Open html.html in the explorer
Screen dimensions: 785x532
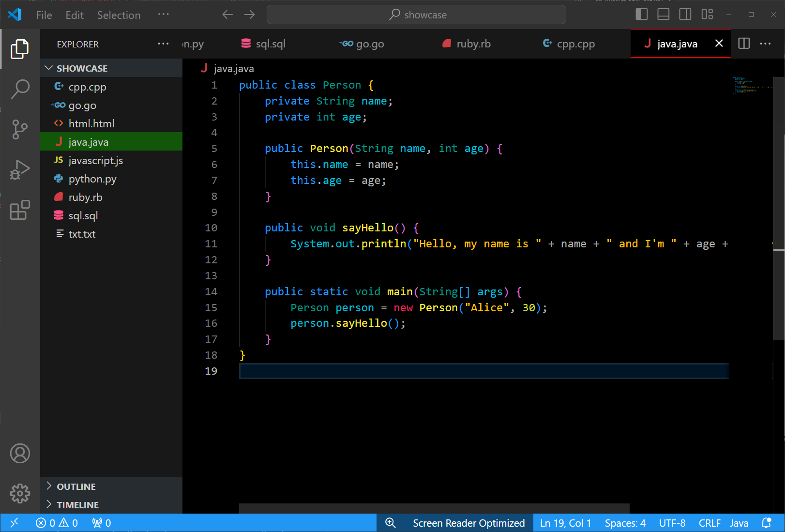(x=111, y=124)
